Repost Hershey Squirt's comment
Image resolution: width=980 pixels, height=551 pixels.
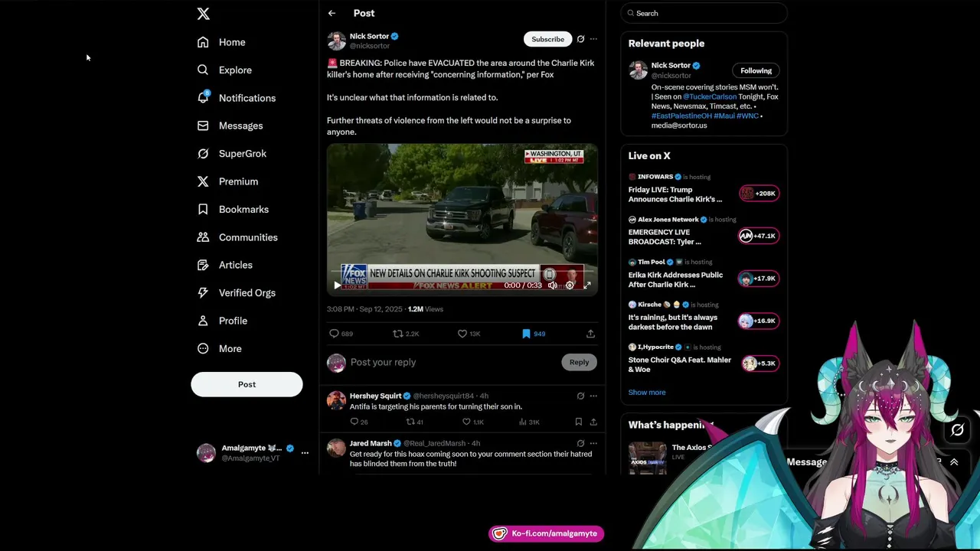(x=410, y=422)
